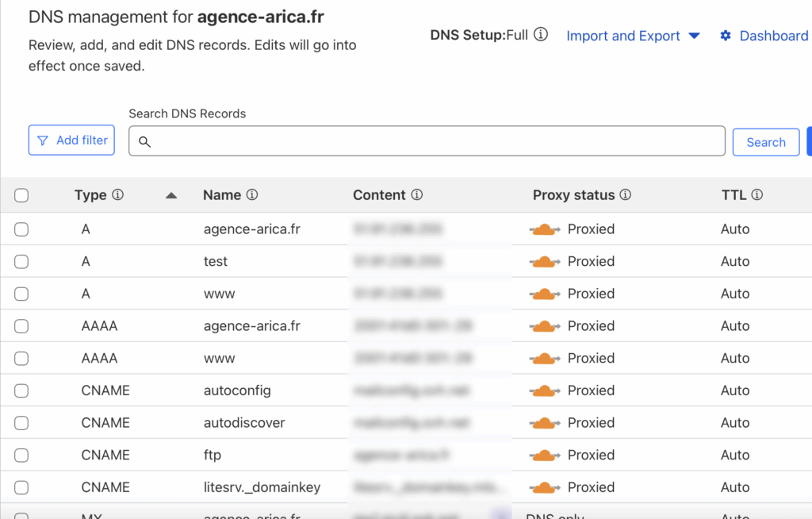Image resolution: width=812 pixels, height=519 pixels.
Task: Click the info icon beside Name header
Action: point(252,195)
